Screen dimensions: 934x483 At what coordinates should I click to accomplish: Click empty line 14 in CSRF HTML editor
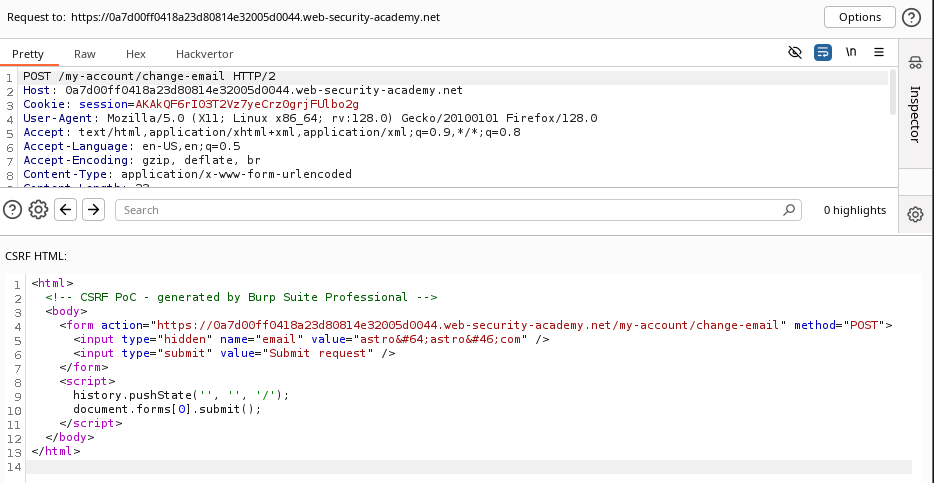tap(468, 467)
